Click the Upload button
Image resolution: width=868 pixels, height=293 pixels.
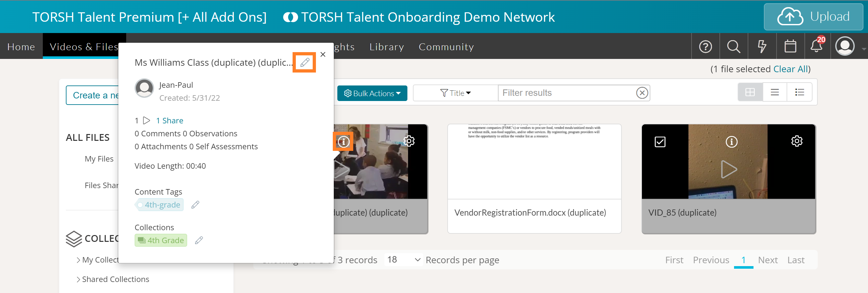tap(813, 17)
